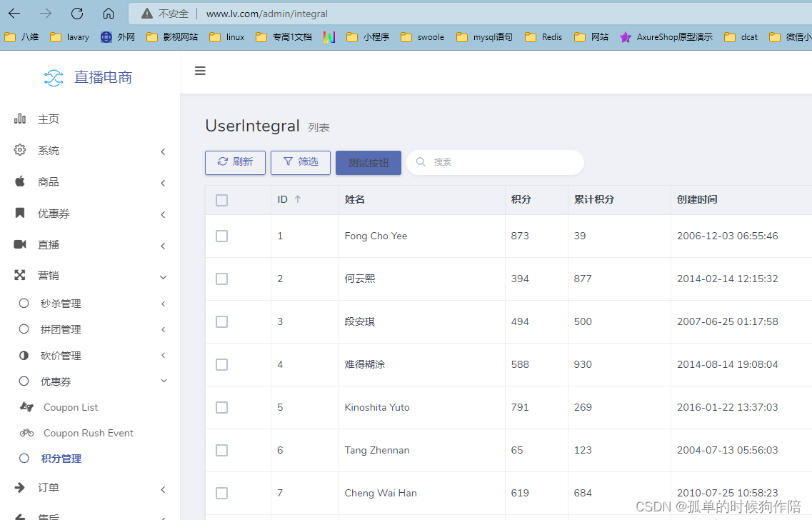Click the gear icon beside 系统
Image resolution: width=812 pixels, height=520 pixels.
point(20,150)
